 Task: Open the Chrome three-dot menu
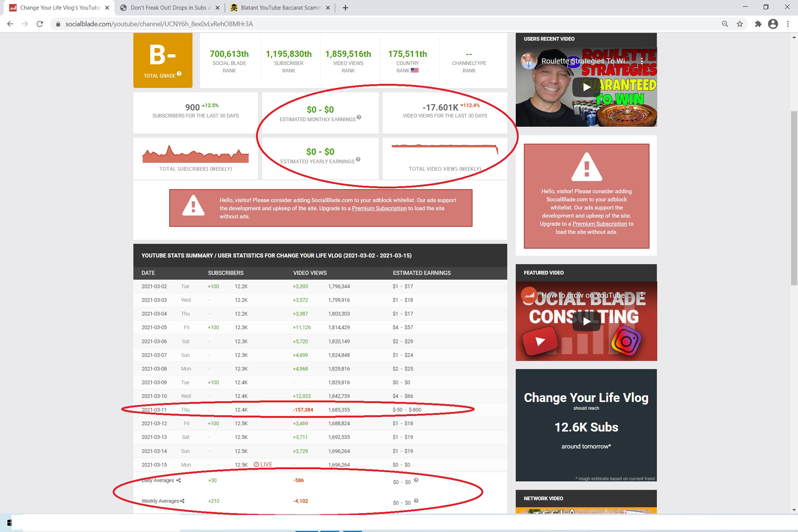[788, 24]
